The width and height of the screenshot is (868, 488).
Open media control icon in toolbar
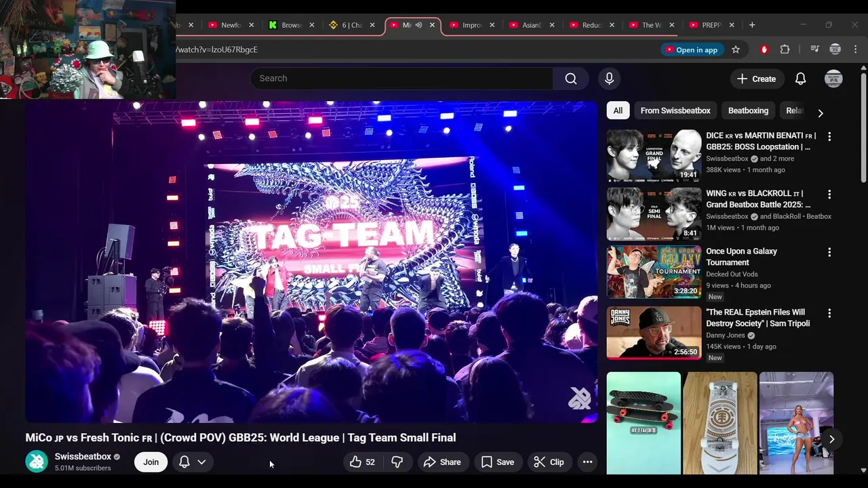click(815, 49)
